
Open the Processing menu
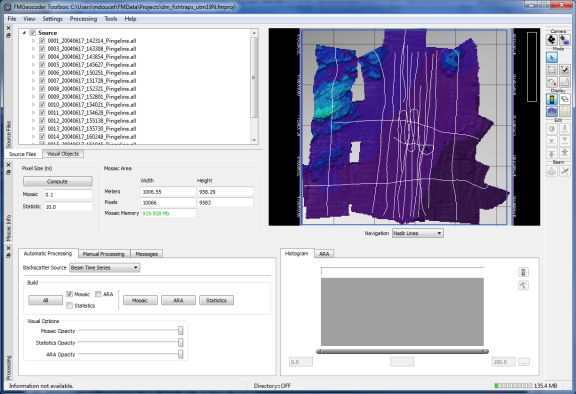click(83, 19)
